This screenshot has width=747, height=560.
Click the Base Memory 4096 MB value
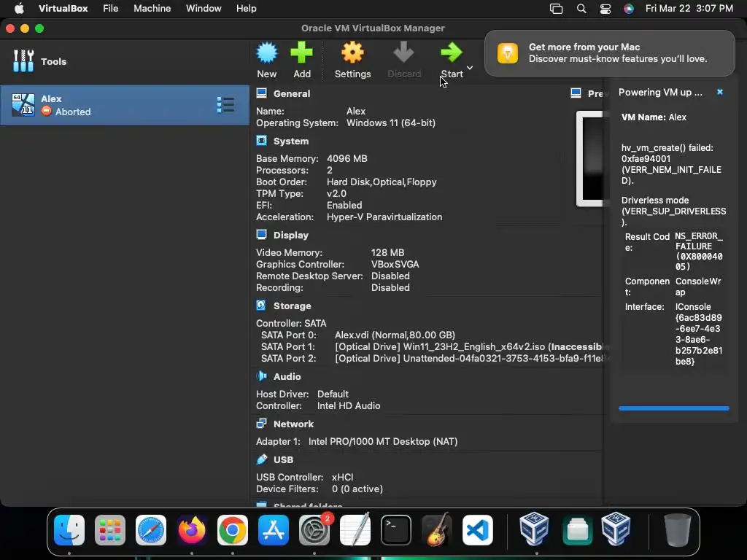347,158
